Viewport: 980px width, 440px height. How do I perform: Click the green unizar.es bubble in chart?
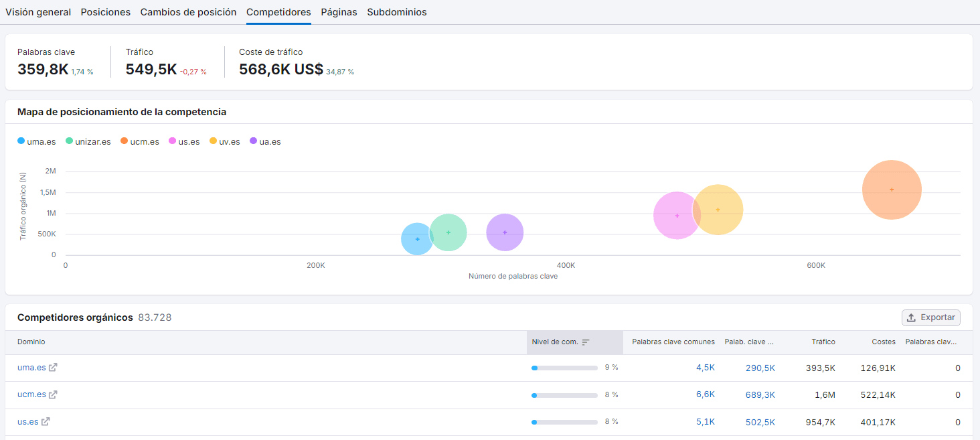pos(448,232)
